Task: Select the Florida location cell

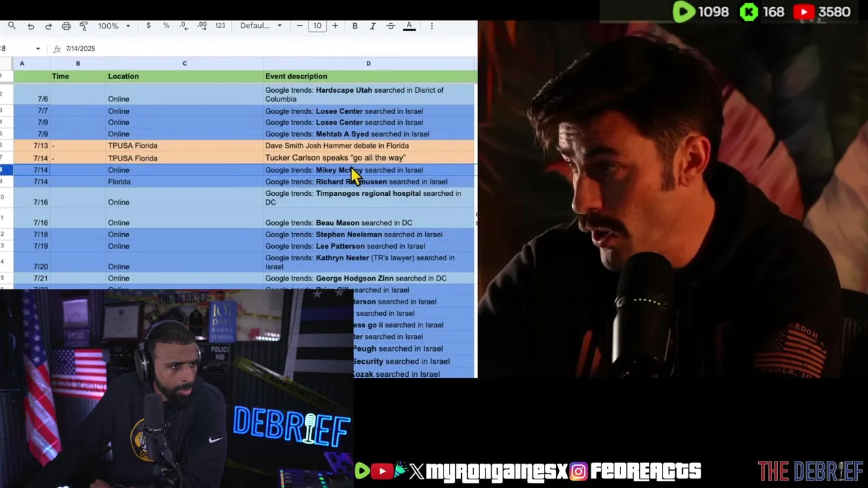Action: point(184,182)
